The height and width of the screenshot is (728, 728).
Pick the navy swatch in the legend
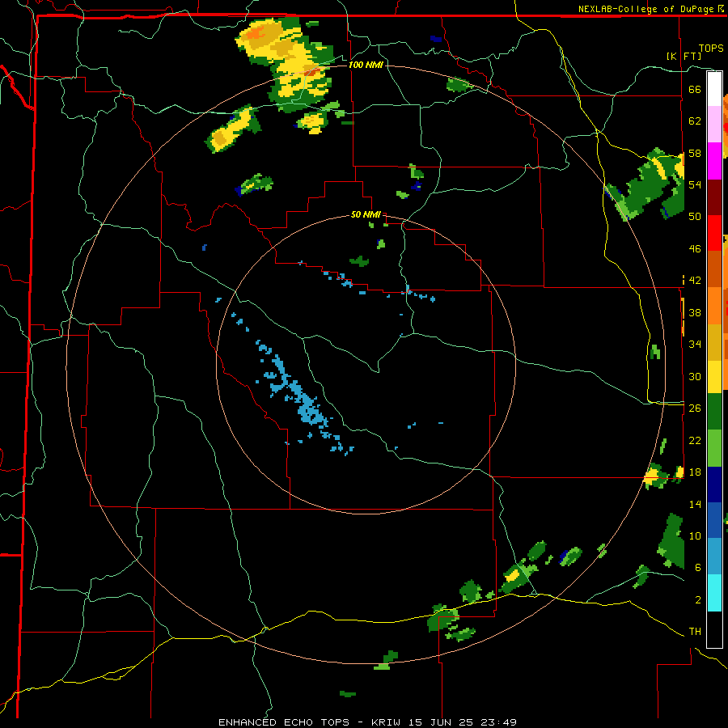tap(714, 485)
